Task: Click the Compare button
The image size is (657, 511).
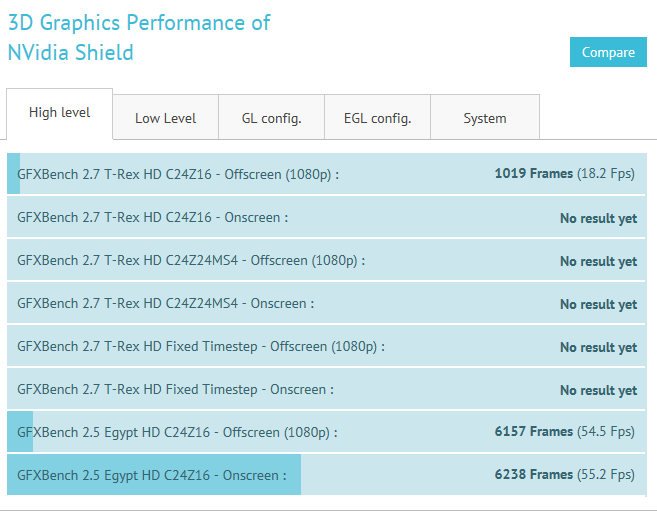Action: pyautogui.click(x=608, y=52)
